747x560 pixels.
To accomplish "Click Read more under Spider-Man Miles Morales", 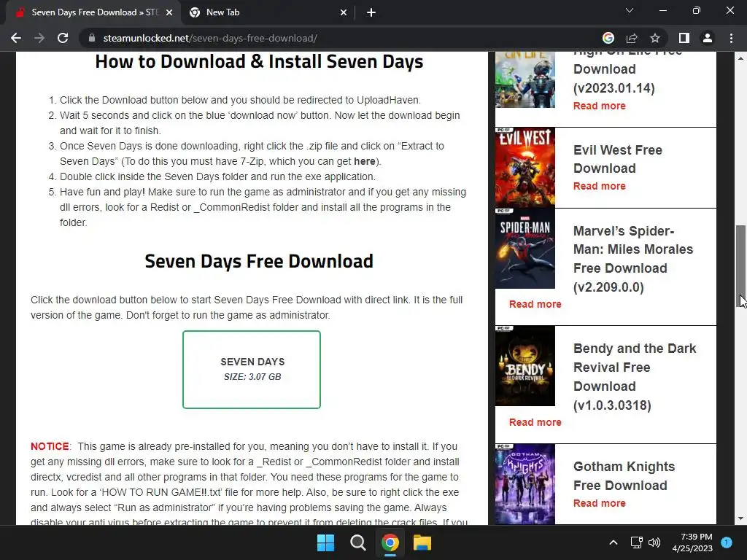I will coord(535,304).
